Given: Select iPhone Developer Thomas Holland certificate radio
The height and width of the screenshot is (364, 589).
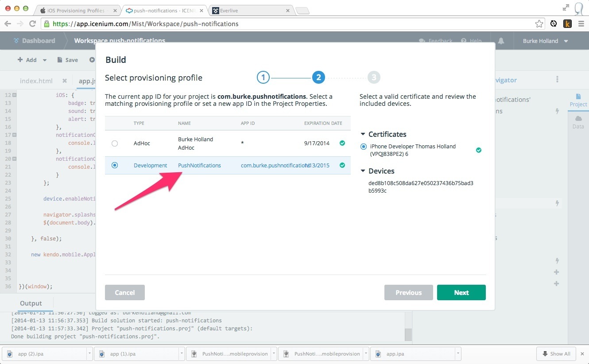Looking at the screenshot, I should pos(364,147).
